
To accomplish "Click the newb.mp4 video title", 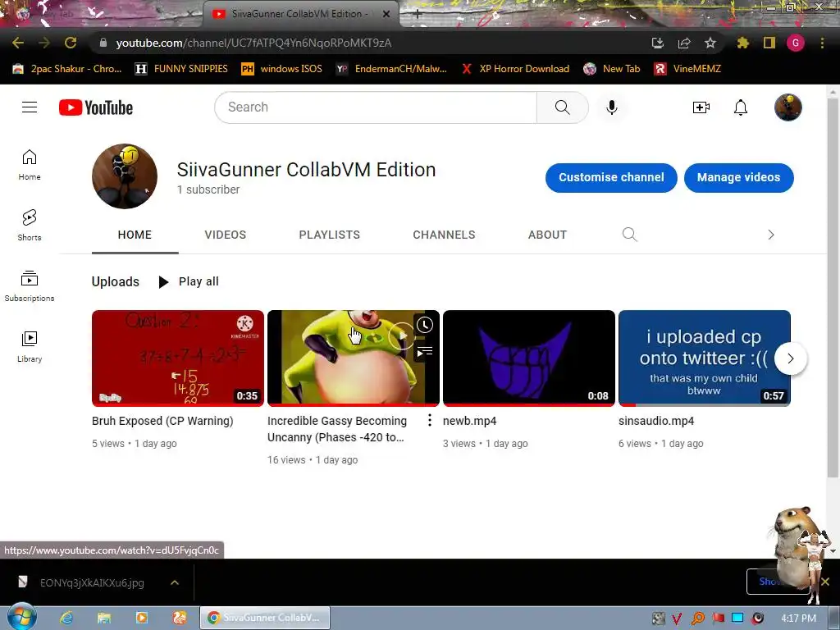I will tap(470, 421).
